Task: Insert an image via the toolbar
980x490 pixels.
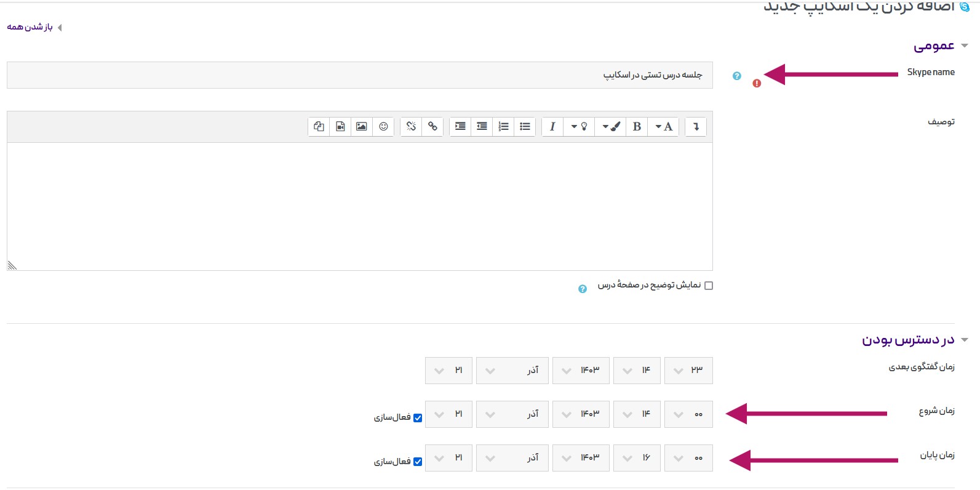Action: tap(362, 127)
